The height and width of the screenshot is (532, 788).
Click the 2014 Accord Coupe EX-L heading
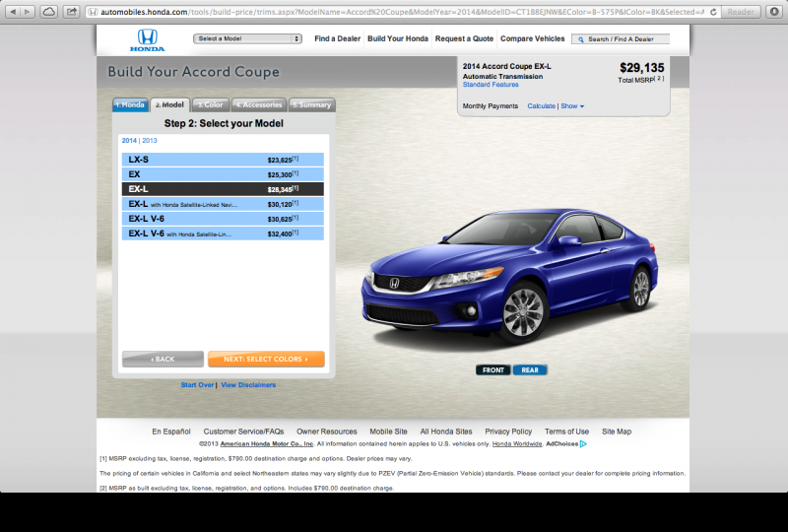coord(506,66)
